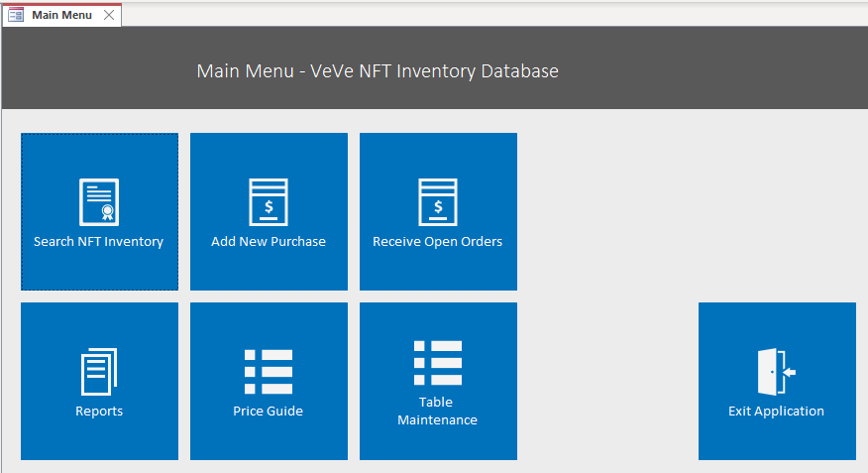The width and height of the screenshot is (868, 473).
Task: Click the dollar receipt icon above Add New Purchase
Action: 269,202
